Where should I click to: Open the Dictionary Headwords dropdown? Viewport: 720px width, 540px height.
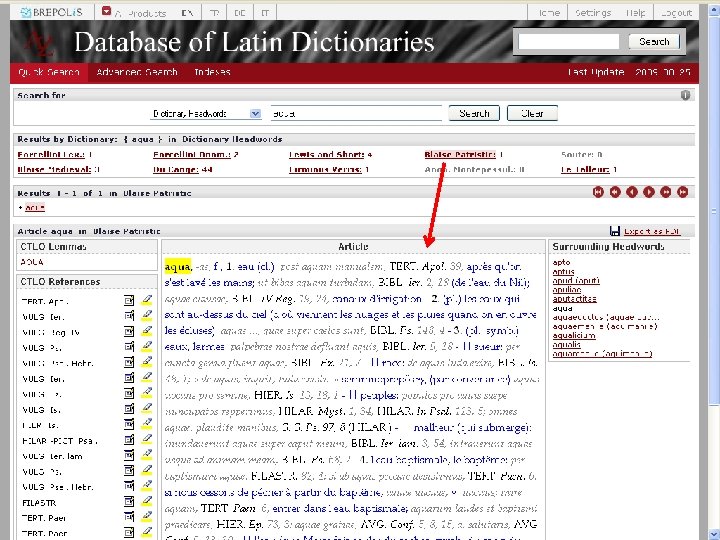[206, 113]
